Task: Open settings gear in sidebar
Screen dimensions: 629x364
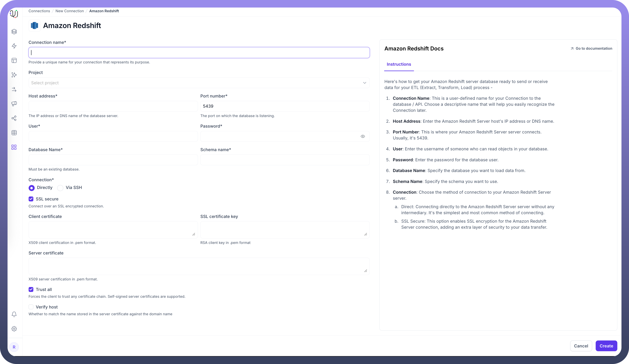Action: 14,329
